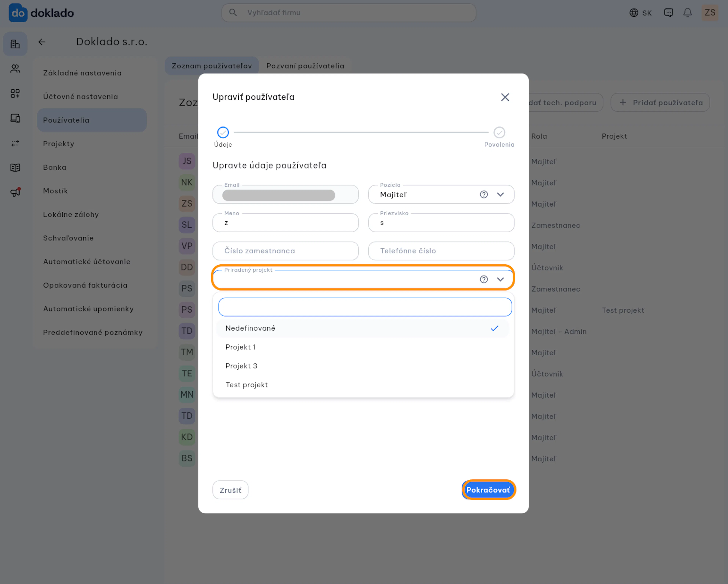Image resolution: width=728 pixels, height=584 pixels.
Task: Open Účtovné nastavenia menu item
Action: click(x=92, y=96)
